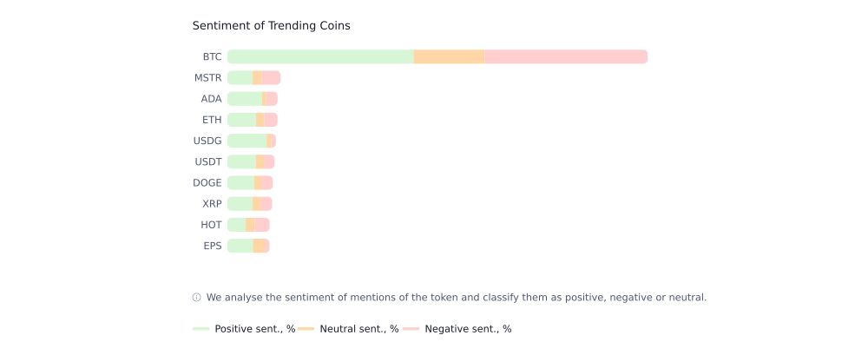Toggle the Positive sent., % legend item

point(244,329)
